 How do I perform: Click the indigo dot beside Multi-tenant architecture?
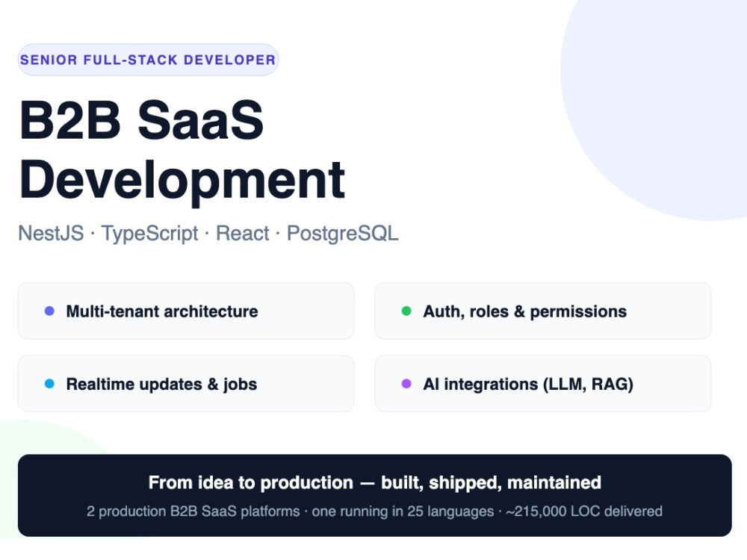click(x=49, y=311)
